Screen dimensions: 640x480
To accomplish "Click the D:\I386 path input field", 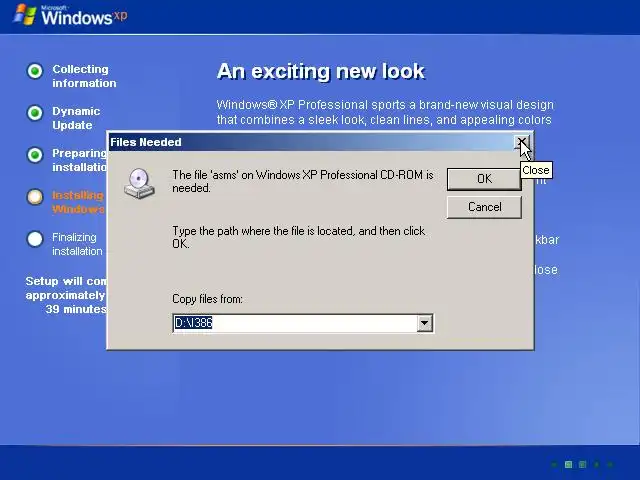I will point(296,323).
